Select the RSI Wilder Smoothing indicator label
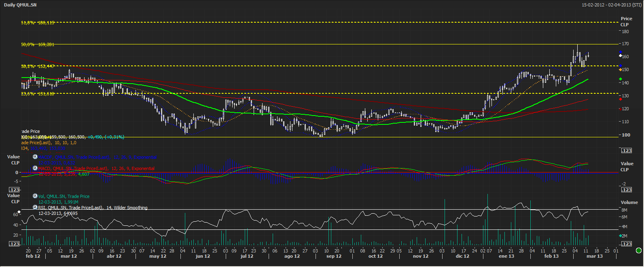Viewport: 644px width, 267px height. 93,208
